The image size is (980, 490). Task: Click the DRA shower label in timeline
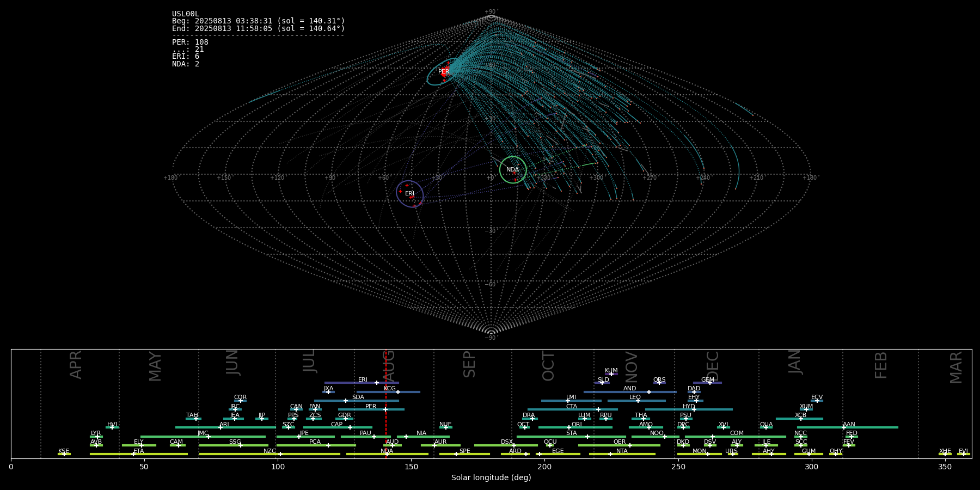[529, 415]
